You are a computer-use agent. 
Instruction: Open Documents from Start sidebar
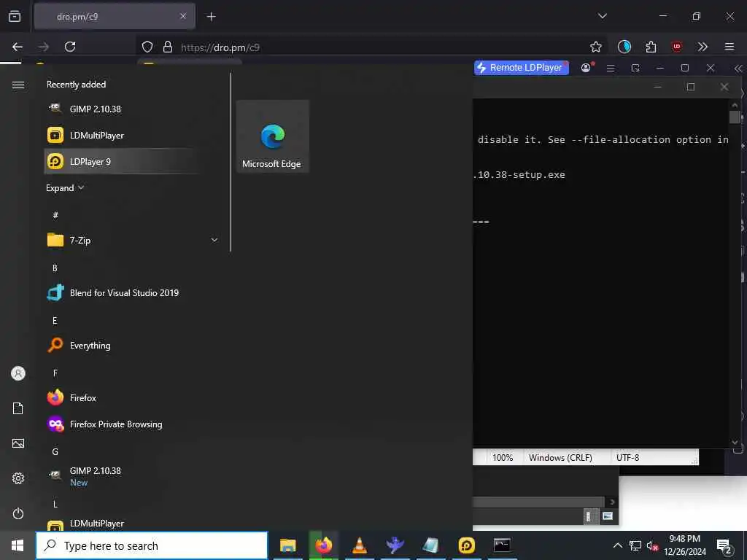[18, 408]
